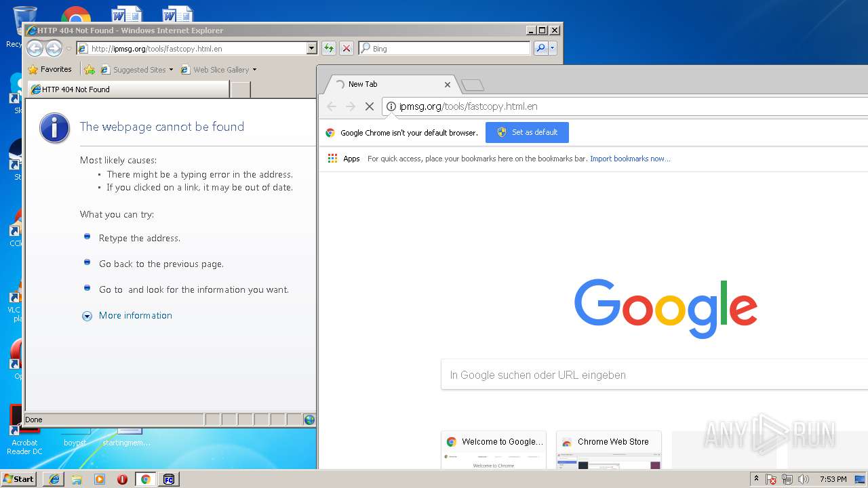868x488 pixels.
Task: Open Internet Explorer from the taskbar
Action: (54, 479)
